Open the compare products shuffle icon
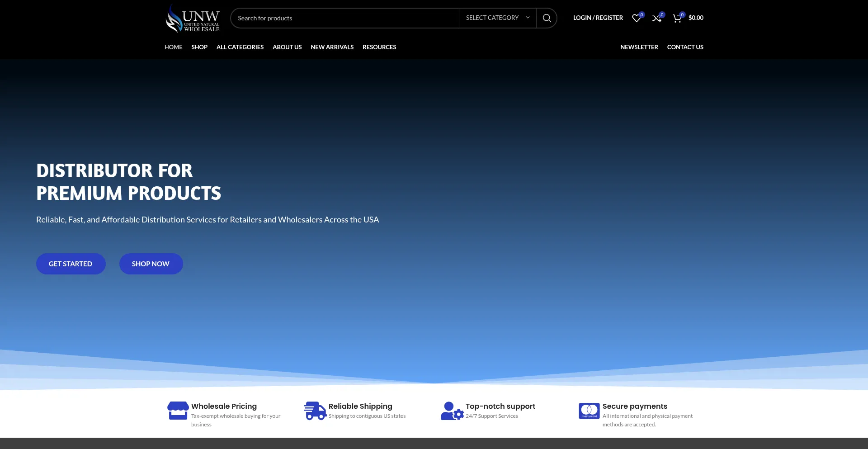This screenshot has width=868, height=449. coord(656,18)
